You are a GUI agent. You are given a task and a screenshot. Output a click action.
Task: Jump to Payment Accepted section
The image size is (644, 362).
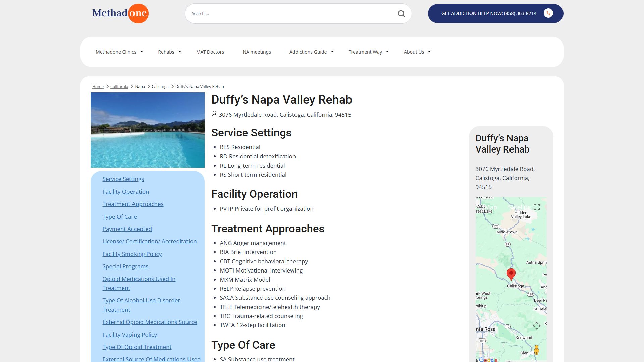click(127, 229)
